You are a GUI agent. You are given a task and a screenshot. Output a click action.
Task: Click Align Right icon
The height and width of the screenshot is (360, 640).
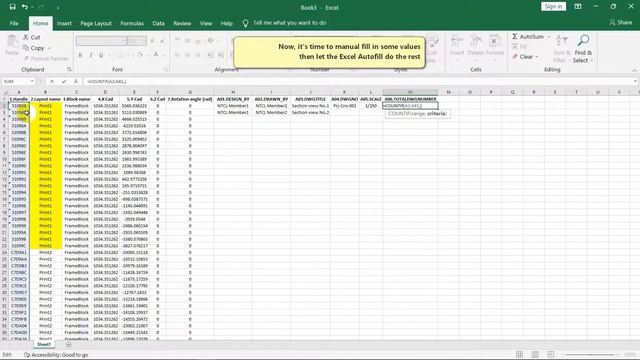pos(198,55)
